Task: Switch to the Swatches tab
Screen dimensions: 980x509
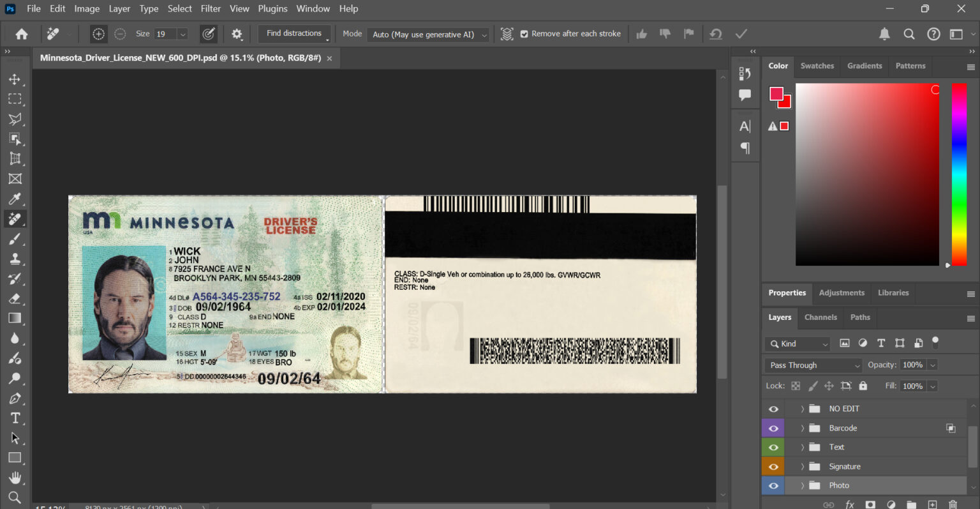Action: pyautogui.click(x=817, y=66)
